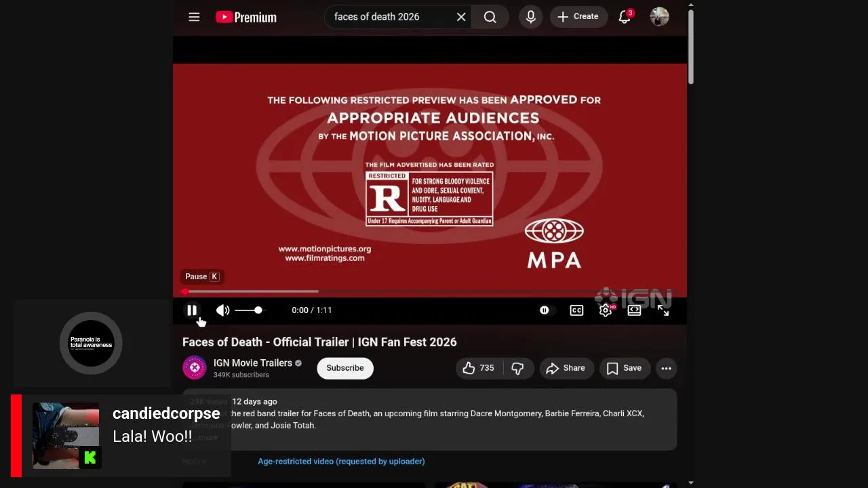Subscribe to IGN Movie Trailers

345,368
